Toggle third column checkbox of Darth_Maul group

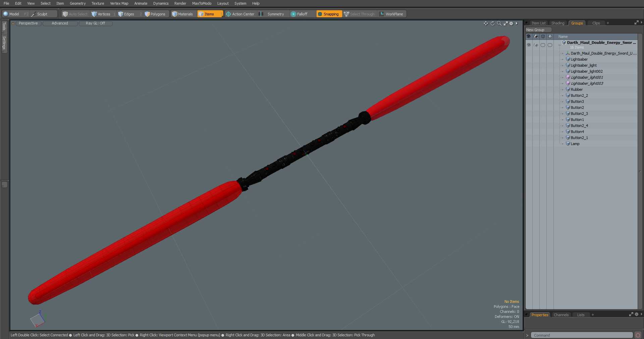543,45
